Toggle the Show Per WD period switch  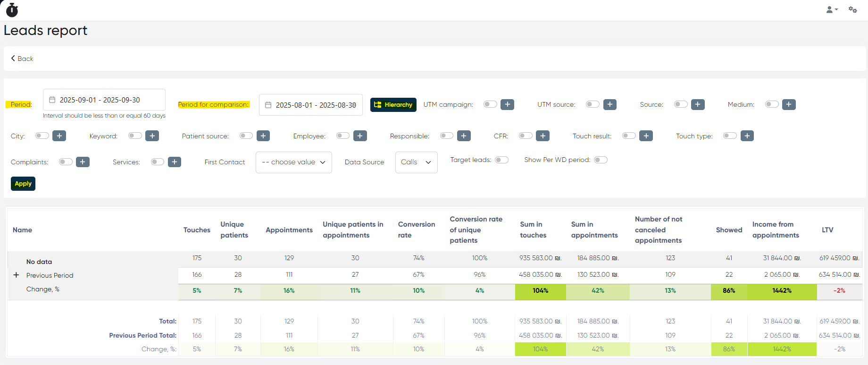point(601,160)
